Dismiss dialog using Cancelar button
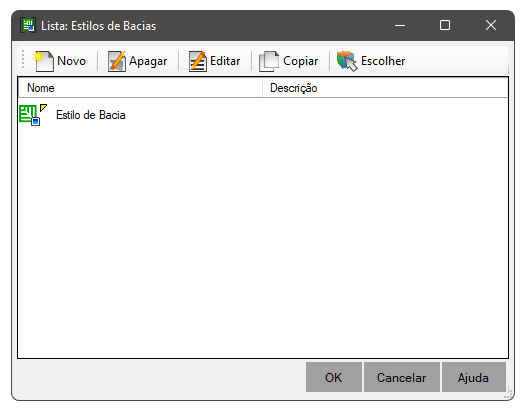524x411 pixels. click(x=402, y=377)
